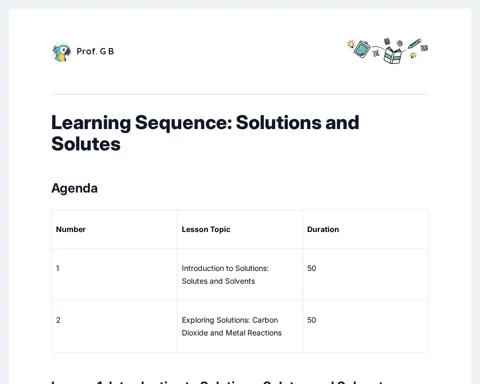Click the dice doodle above the open book
Viewport: 480px width, 384px height.
(387, 41)
